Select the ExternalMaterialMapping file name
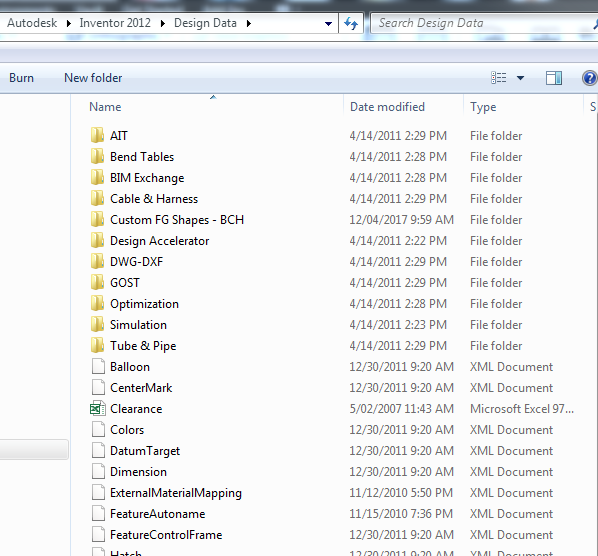Image resolution: width=598 pixels, height=556 pixels. 176,493
